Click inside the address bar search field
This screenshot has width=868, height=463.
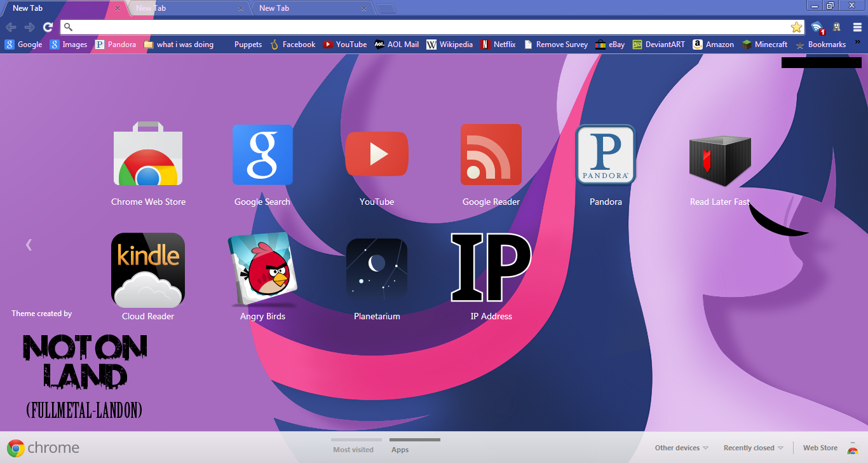381,27
